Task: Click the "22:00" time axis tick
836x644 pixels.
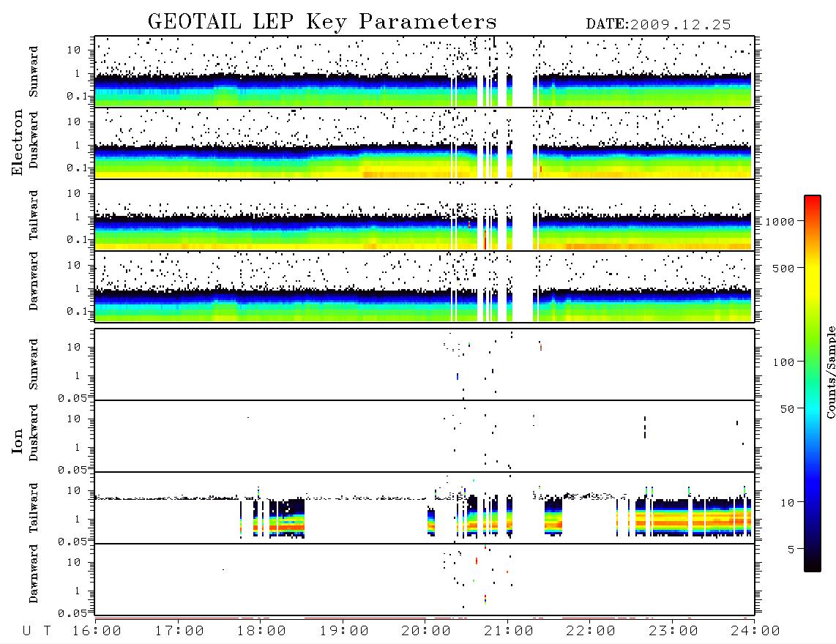Action: point(591,632)
